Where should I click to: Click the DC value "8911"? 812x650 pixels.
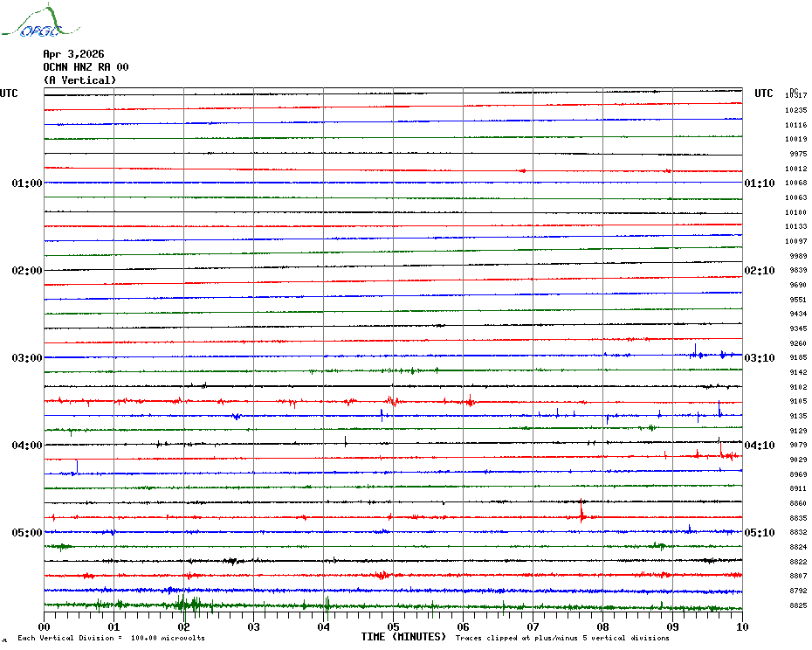pos(798,488)
